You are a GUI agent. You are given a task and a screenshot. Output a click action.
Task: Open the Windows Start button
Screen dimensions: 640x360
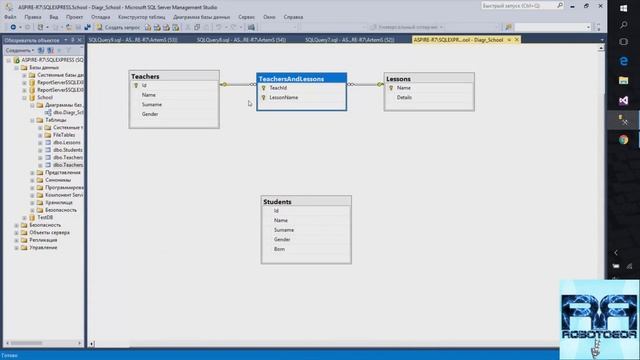pos(623,8)
